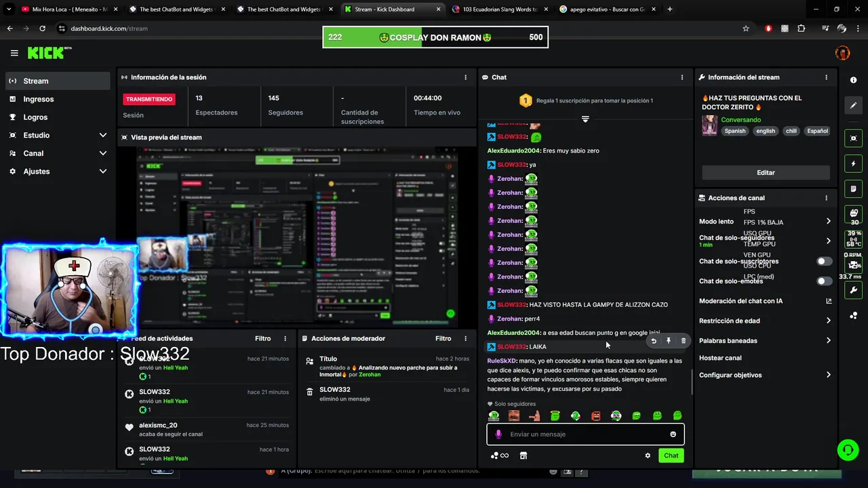Viewport: 868px width, 488px height.
Task: Open chat settings gear next to the Chat button
Action: point(648,455)
